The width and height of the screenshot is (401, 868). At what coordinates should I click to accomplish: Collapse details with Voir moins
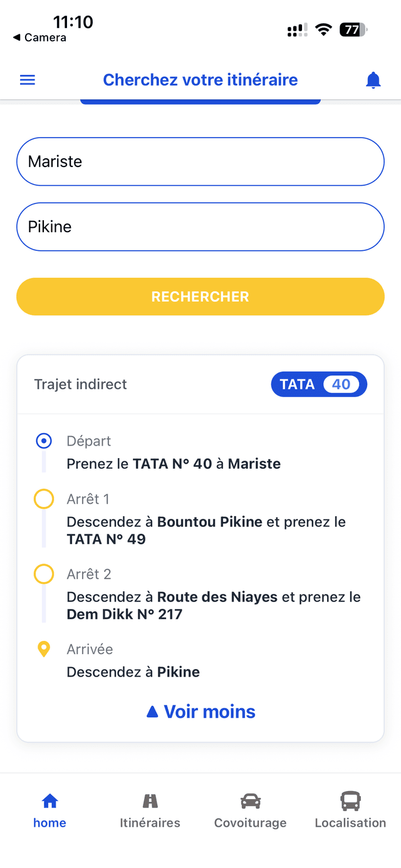click(200, 711)
